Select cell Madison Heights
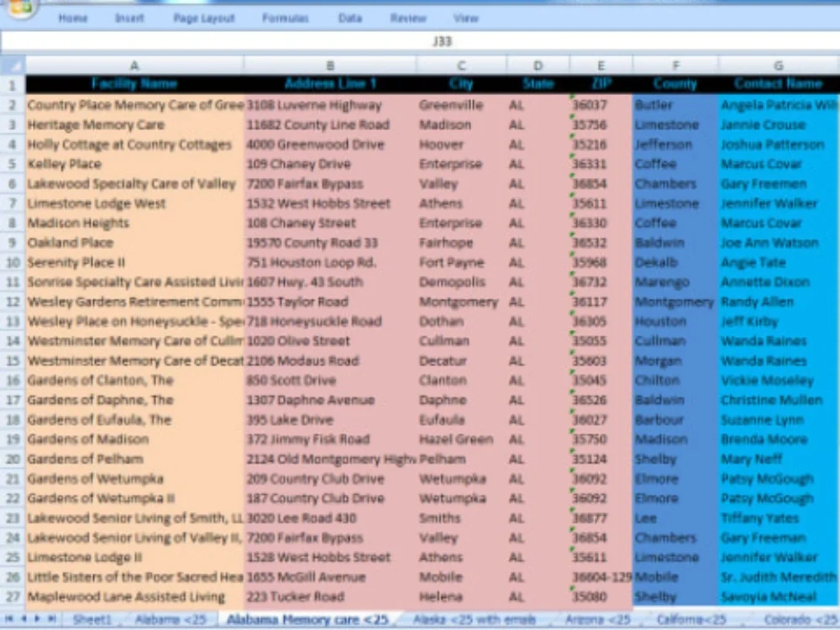This screenshot has height=630, width=840. (134, 223)
